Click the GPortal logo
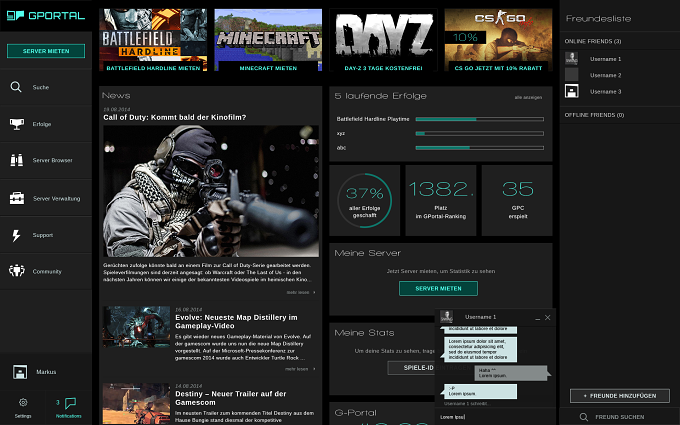This screenshot has width=680, height=425. (x=46, y=16)
